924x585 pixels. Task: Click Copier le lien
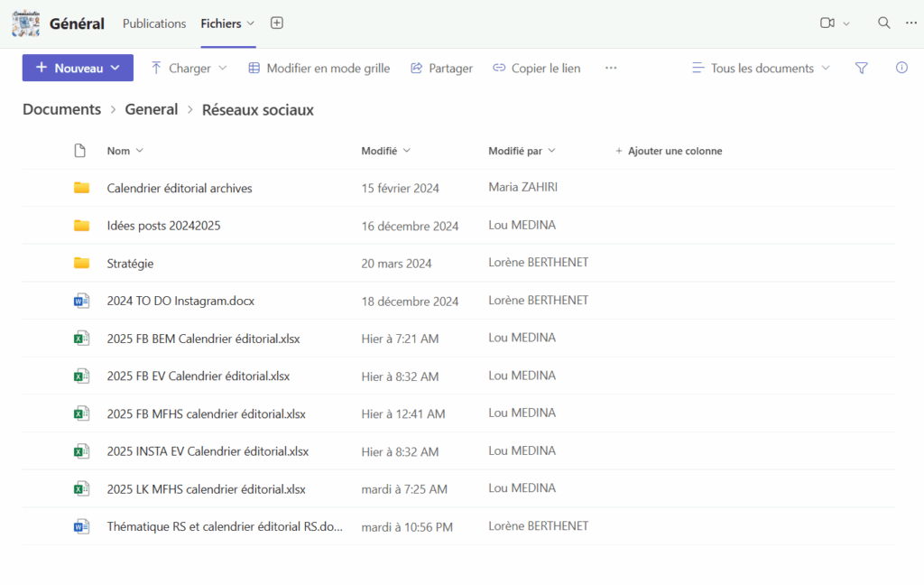[536, 69]
